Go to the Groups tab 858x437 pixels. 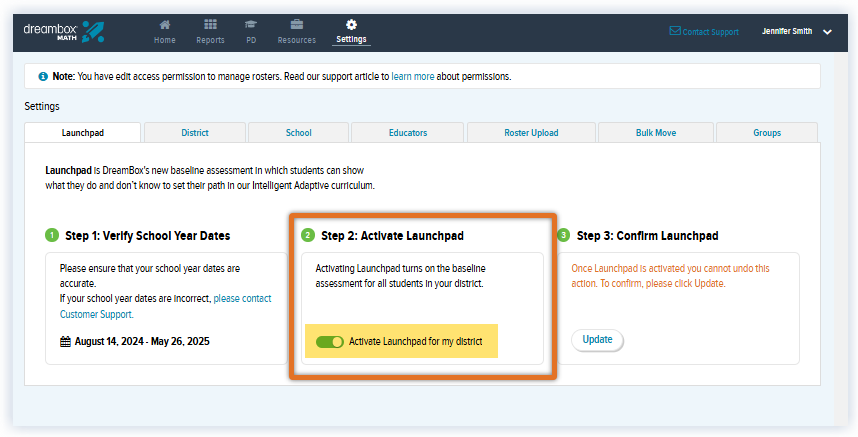click(x=767, y=132)
